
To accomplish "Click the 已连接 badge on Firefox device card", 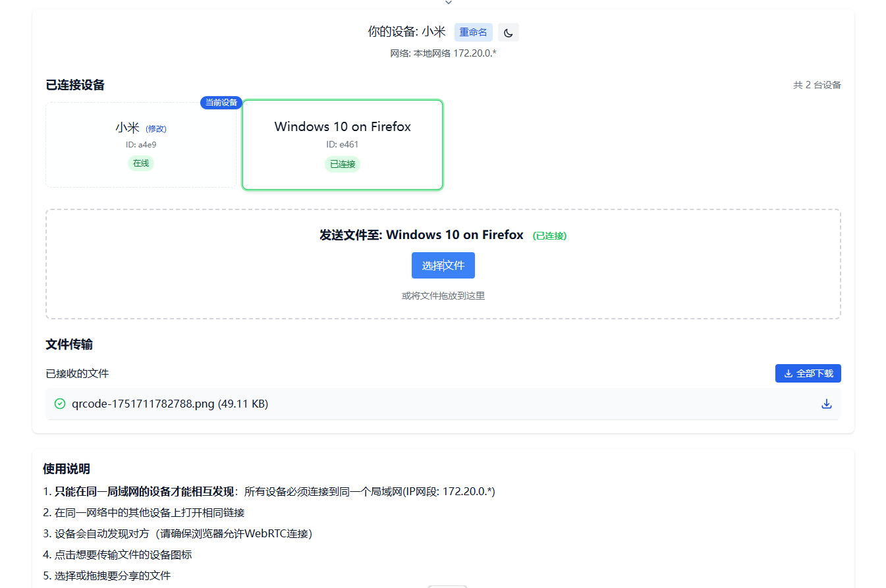I will click(x=343, y=164).
